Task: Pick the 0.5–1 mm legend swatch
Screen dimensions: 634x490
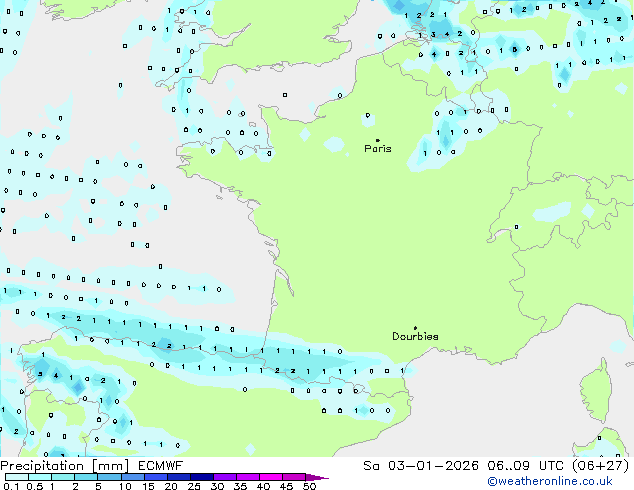Action: coord(40,477)
